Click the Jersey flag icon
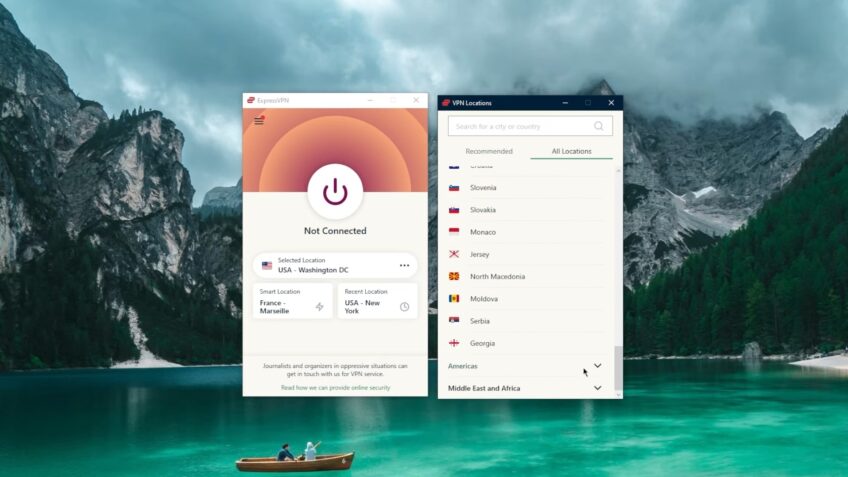The height and width of the screenshot is (477, 848). pyautogui.click(x=454, y=254)
